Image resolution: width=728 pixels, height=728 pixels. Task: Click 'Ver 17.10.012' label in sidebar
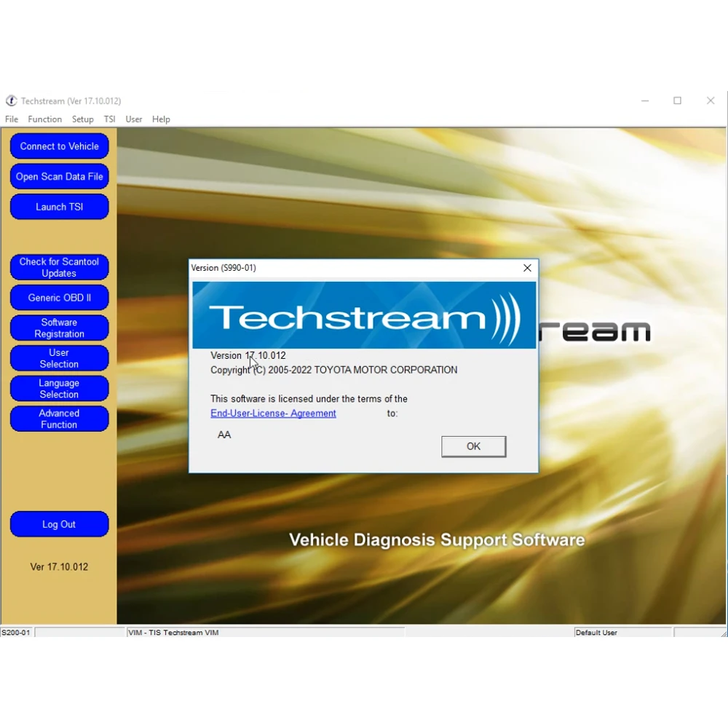click(59, 567)
